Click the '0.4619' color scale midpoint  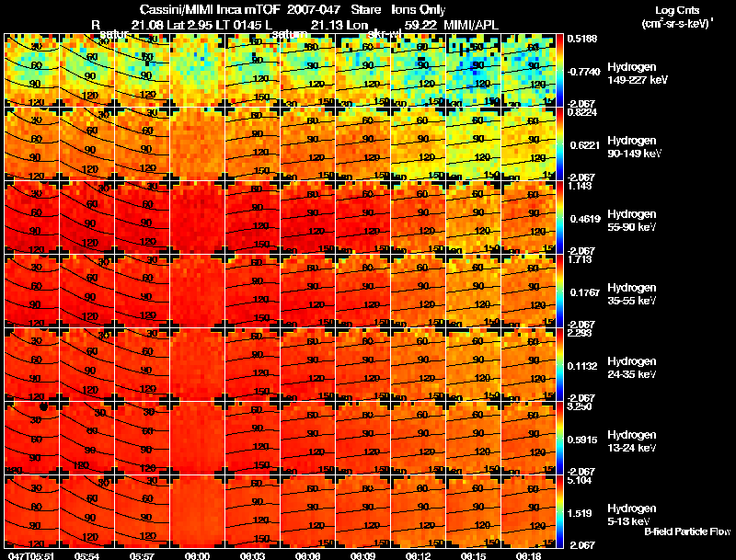585,219
